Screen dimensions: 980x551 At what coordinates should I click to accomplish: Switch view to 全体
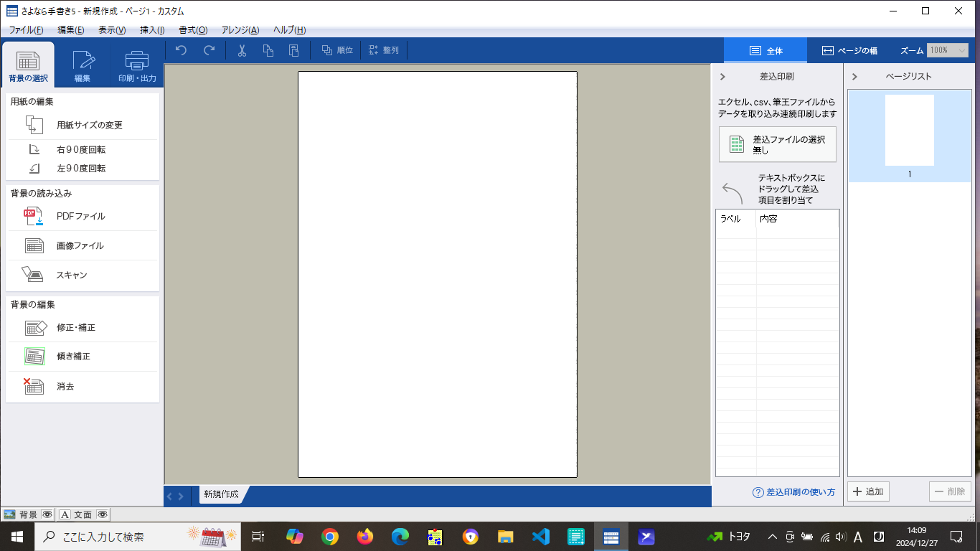(765, 50)
